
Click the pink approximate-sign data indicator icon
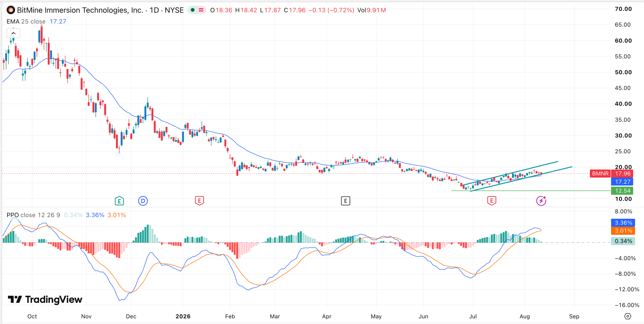201,10
